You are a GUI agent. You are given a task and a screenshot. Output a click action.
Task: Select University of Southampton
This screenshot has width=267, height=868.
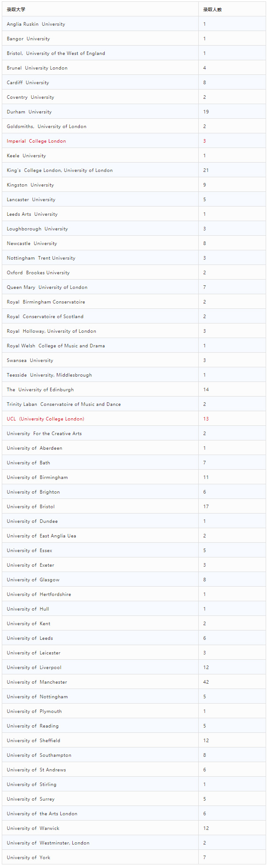[x=39, y=755]
